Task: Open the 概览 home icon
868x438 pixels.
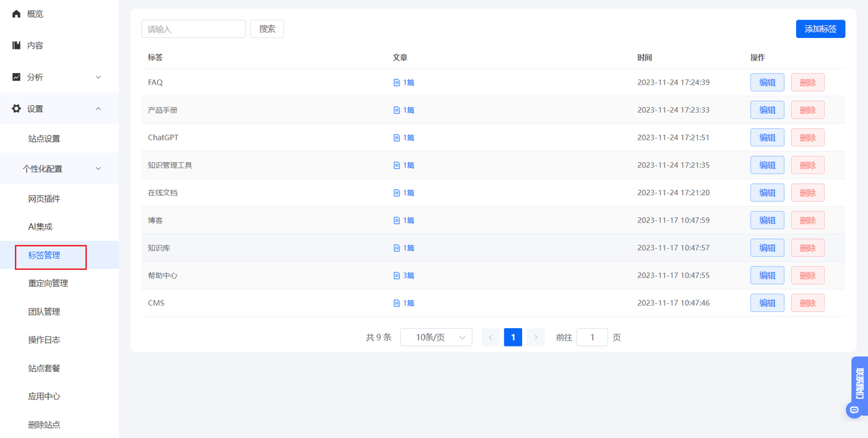Action: coord(16,14)
